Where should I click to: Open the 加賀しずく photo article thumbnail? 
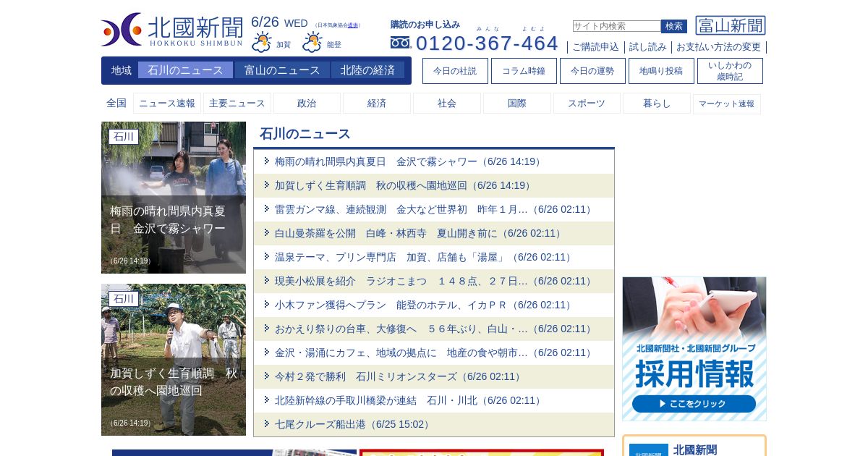pyautogui.click(x=174, y=360)
